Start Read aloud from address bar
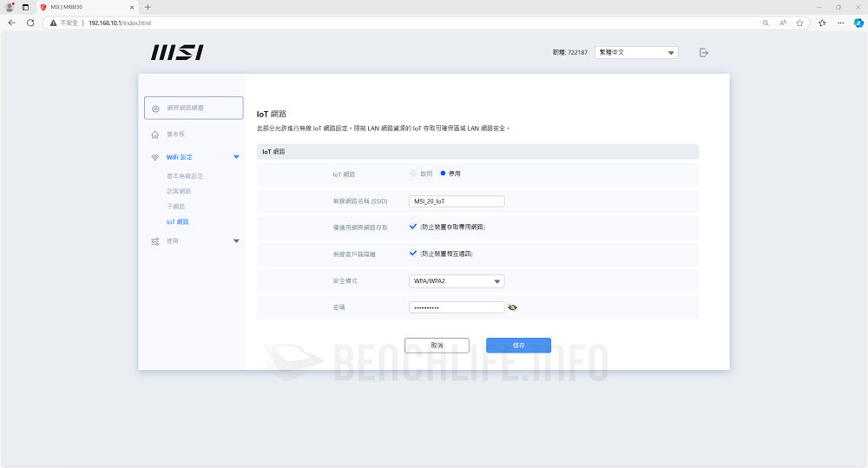 [783, 23]
